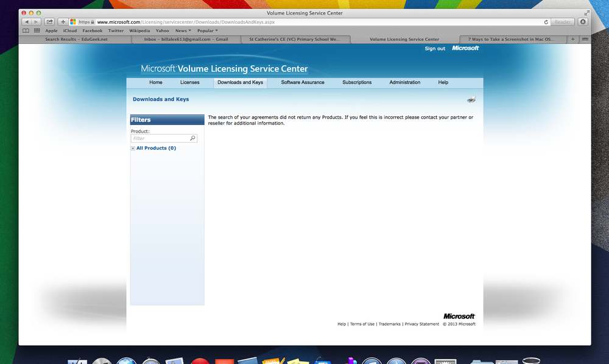Open the Home navigation tab
This screenshot has width=609, height=364.
(x=156, y=83)
